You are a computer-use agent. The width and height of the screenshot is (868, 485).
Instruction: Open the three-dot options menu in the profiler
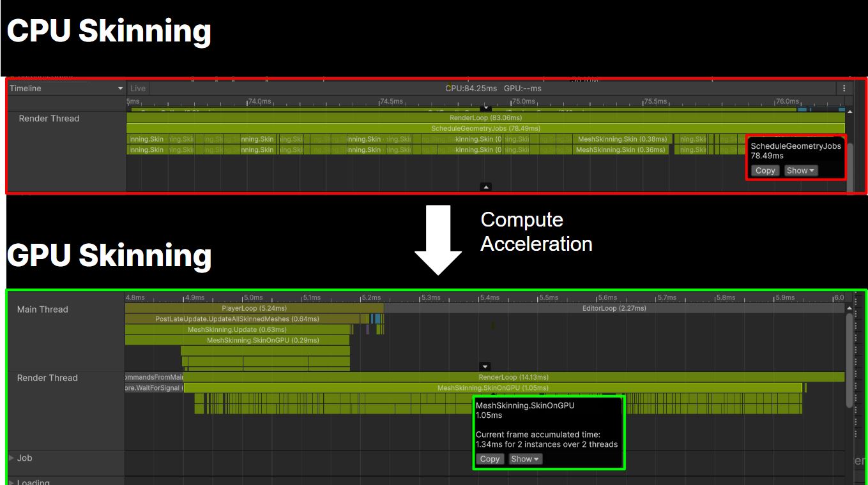[x=844, y=89]
